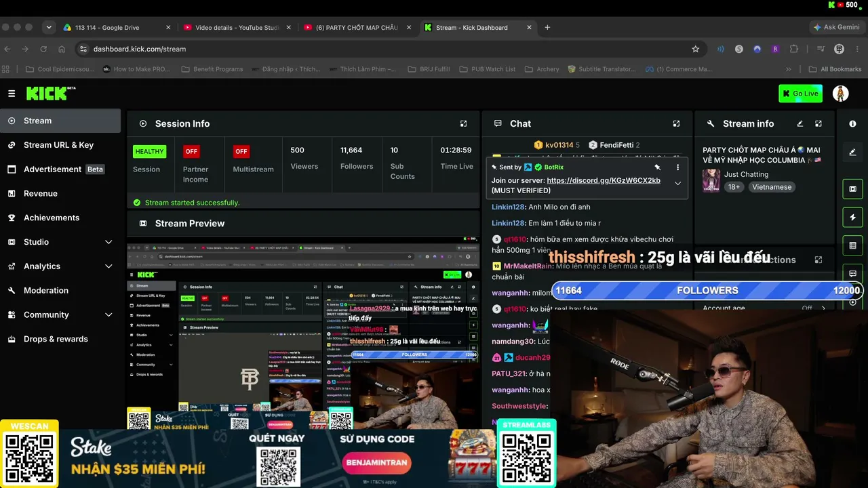Screen dimensions: 868x488
Task: Click the Multistream OFF badge
Action: (x=241, y=152)
